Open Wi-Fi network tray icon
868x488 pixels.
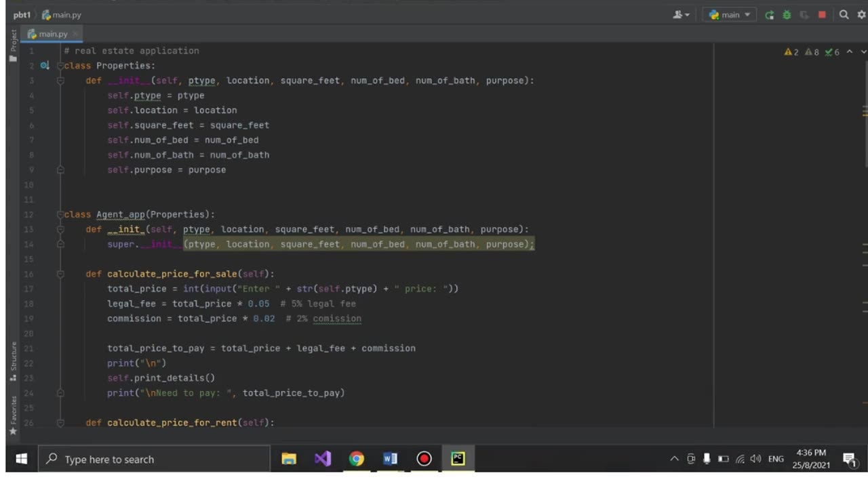coord(739,459)
